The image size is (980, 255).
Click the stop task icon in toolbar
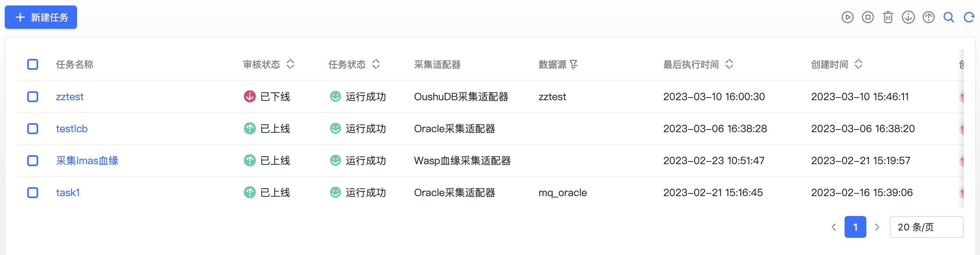[x=868, y=17]
